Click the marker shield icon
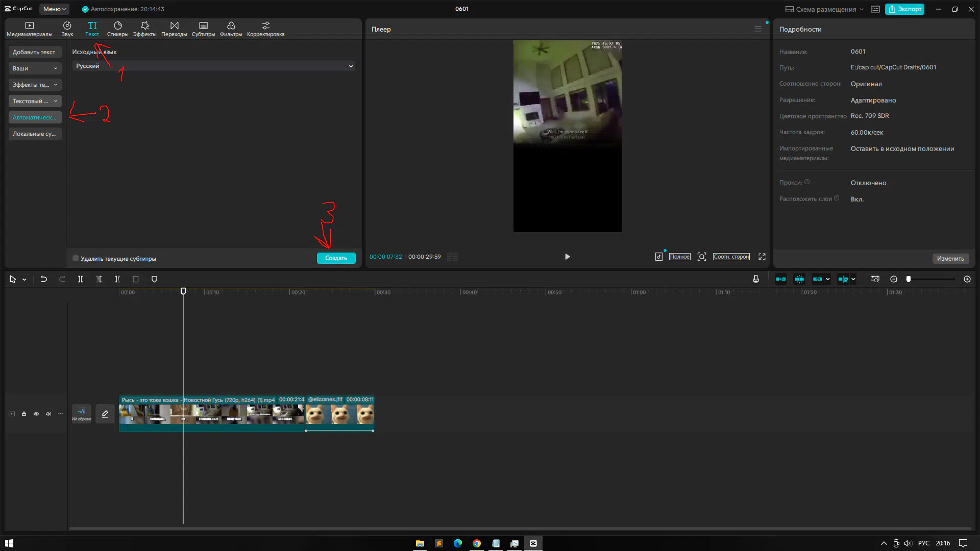 [154, 279]
